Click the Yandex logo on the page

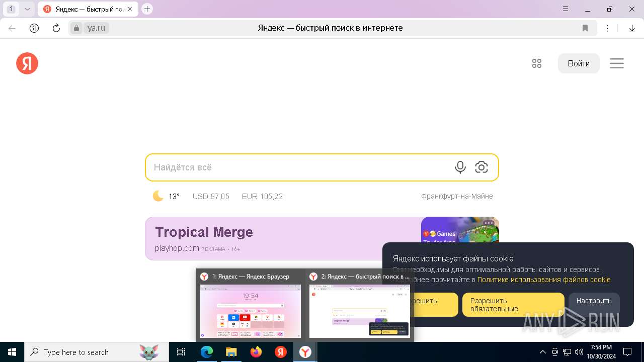(27, 63)
